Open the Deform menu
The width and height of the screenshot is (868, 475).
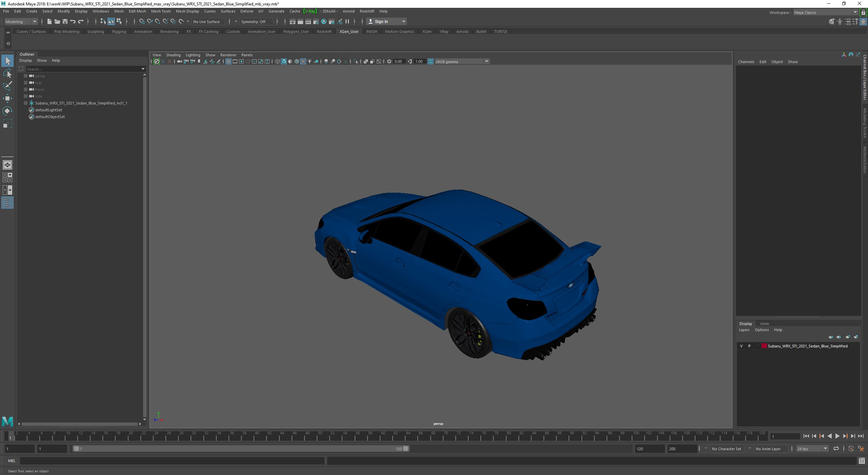point(246,11)
